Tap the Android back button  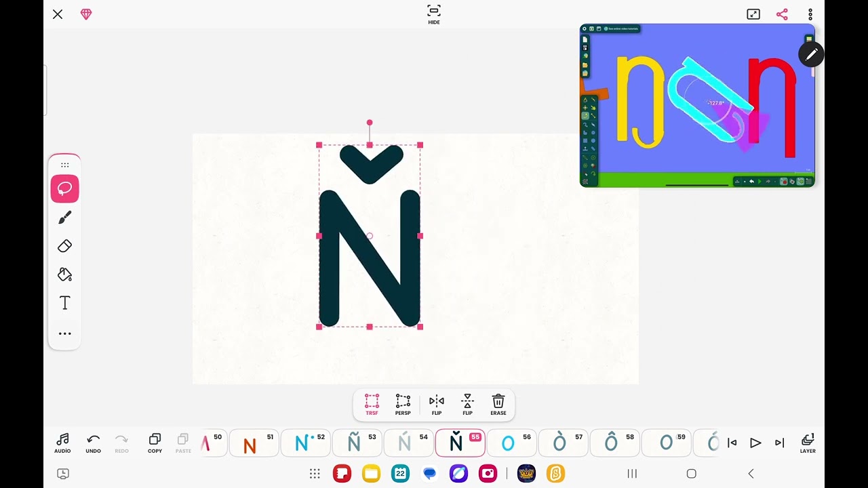click(751, 474)
